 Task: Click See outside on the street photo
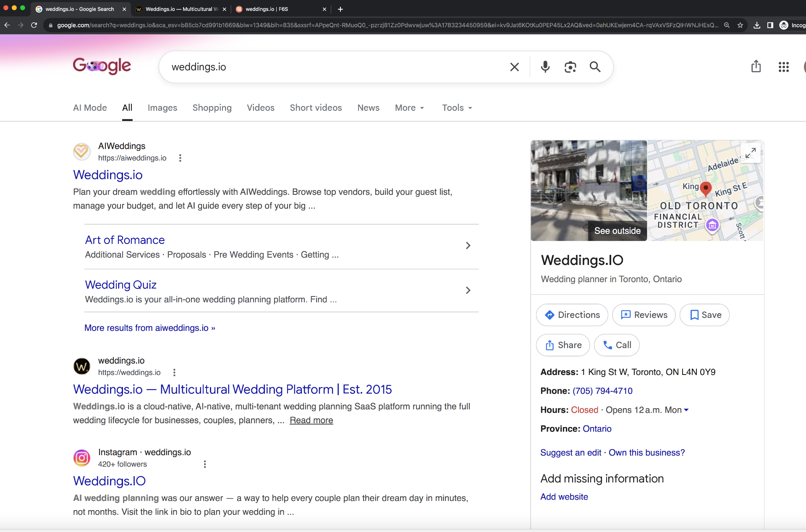click(617, 231)
